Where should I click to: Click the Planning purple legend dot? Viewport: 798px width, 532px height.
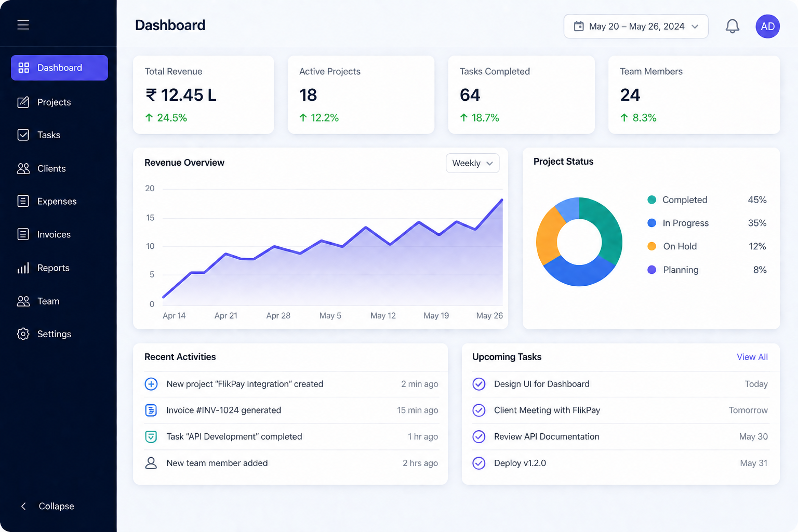(651, 270)
